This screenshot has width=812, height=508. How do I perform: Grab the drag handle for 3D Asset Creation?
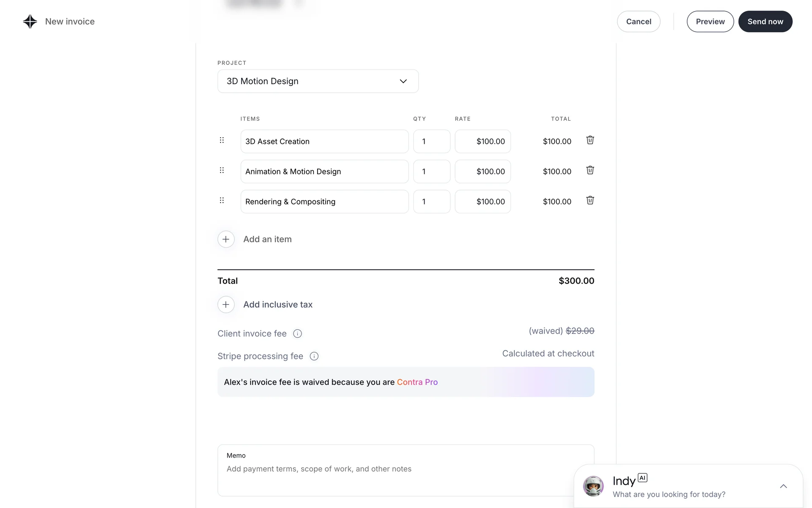coord(222,140)
